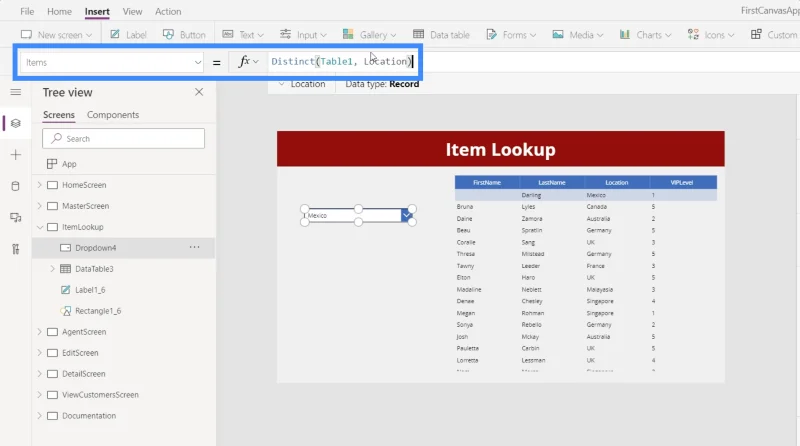This screenshot has height=446, width=800.
Task: Select the Insert tab
Action: [97, 11]
